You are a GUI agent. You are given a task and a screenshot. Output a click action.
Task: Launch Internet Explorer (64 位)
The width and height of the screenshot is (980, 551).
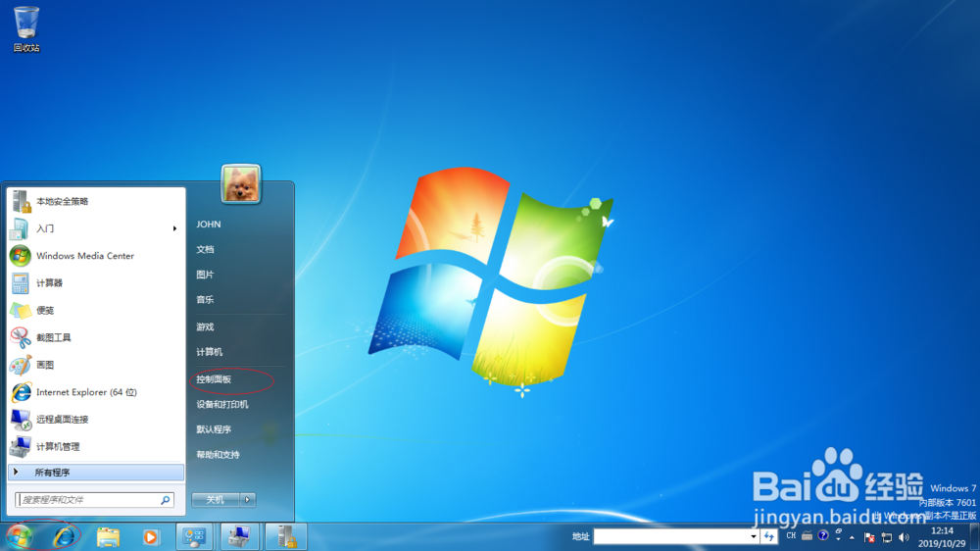(x=96, y=392)
